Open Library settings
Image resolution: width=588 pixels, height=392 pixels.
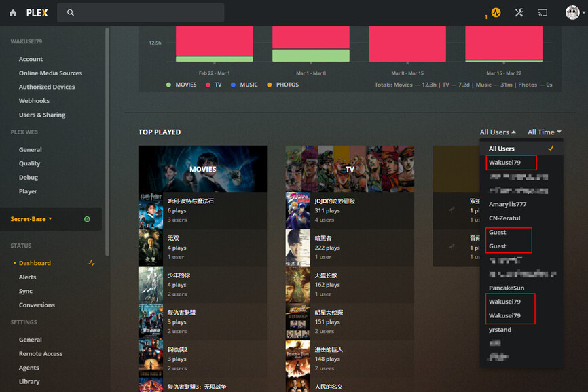click(x=29, y=382)
